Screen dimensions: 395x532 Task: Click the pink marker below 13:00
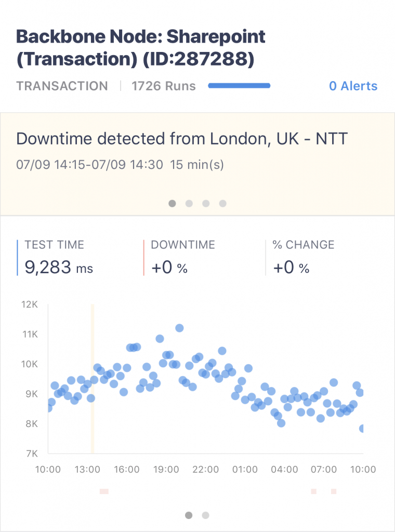(104, 491)
